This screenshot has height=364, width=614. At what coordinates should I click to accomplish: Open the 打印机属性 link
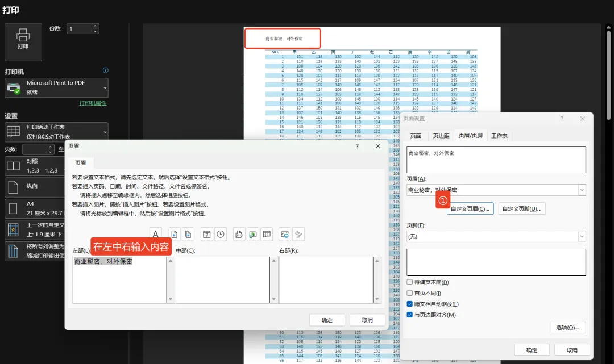93,103
